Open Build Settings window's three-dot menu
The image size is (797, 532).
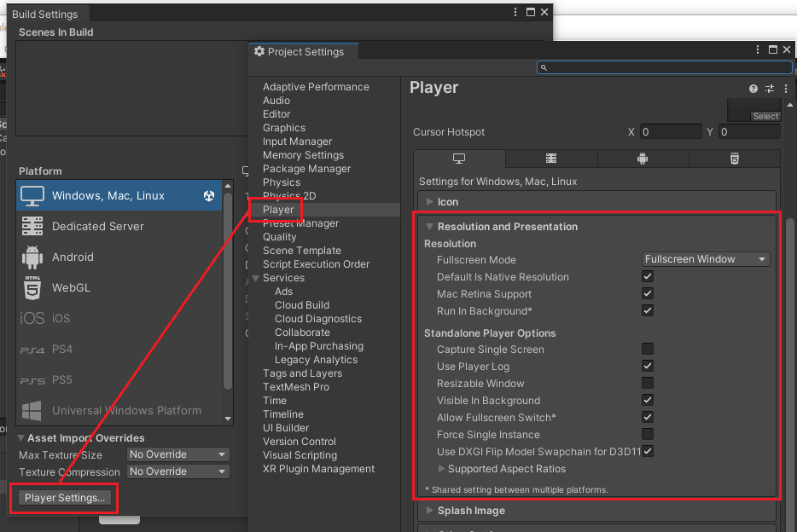[515, 12]
